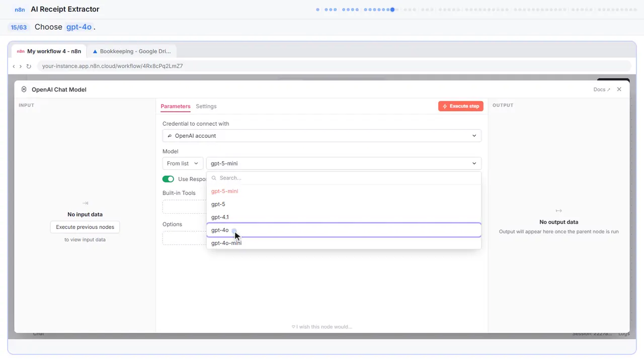Click the magnifier icon in search box
Screen dimensions: 644x362
[214, 178]
